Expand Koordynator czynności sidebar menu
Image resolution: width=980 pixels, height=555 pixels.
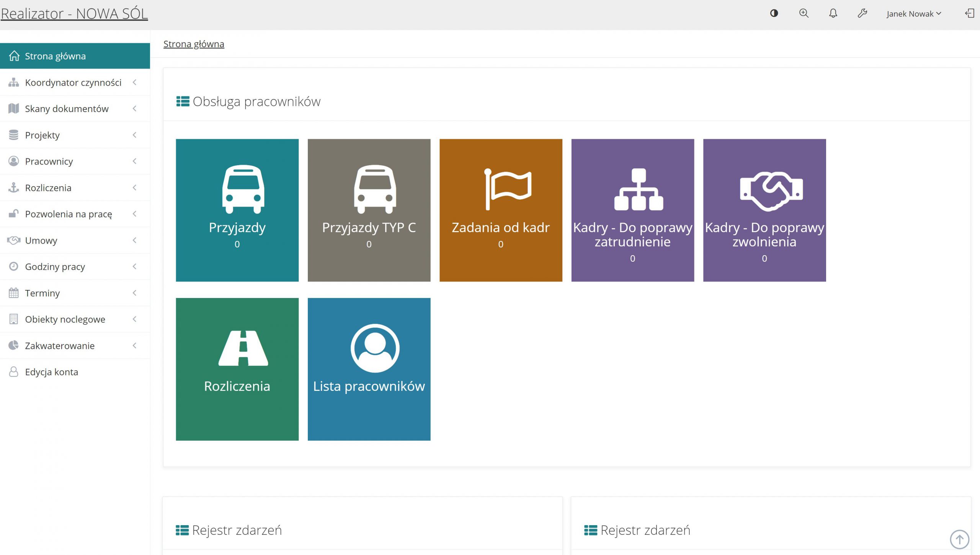[73, 82]
